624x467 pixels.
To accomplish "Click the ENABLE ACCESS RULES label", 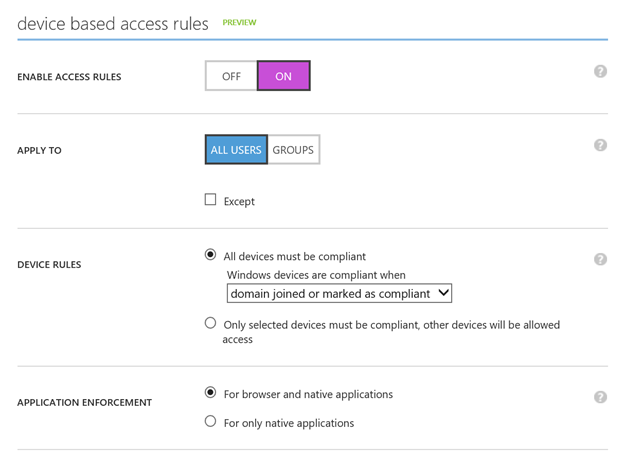I will tap(69, 77).
